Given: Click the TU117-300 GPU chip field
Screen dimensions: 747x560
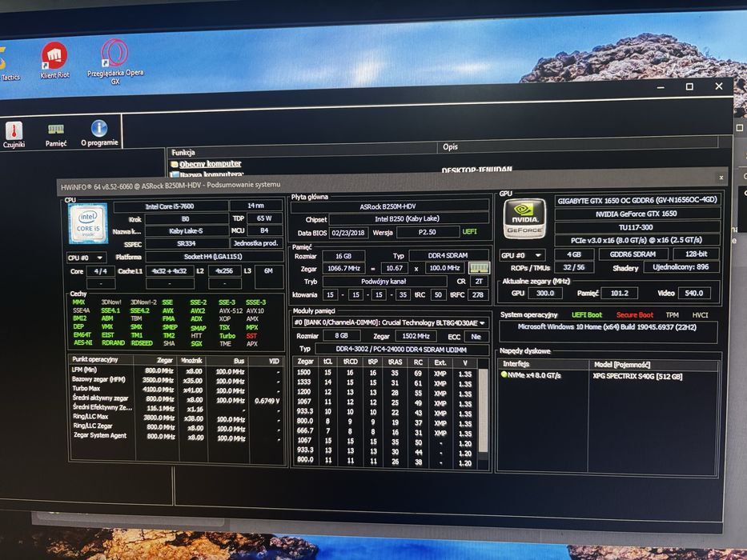Looking at the screenshot, I should pos(636,227).
